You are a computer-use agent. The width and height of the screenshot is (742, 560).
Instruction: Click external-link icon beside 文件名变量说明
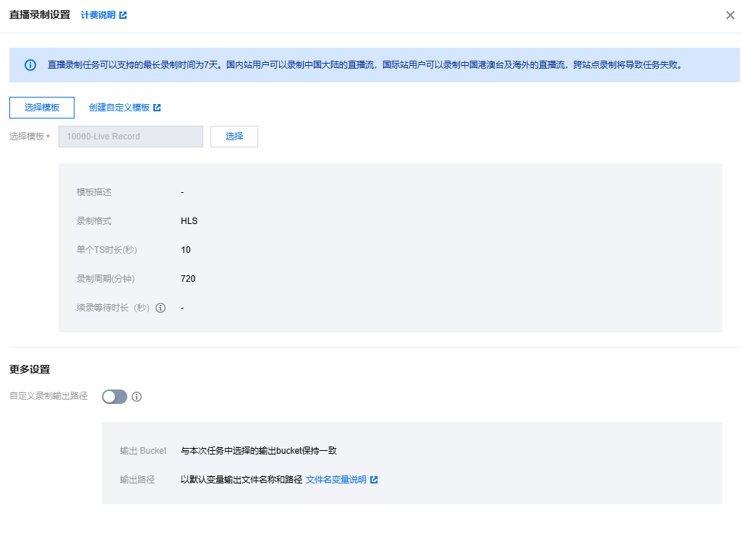click(x=374, y=480)
